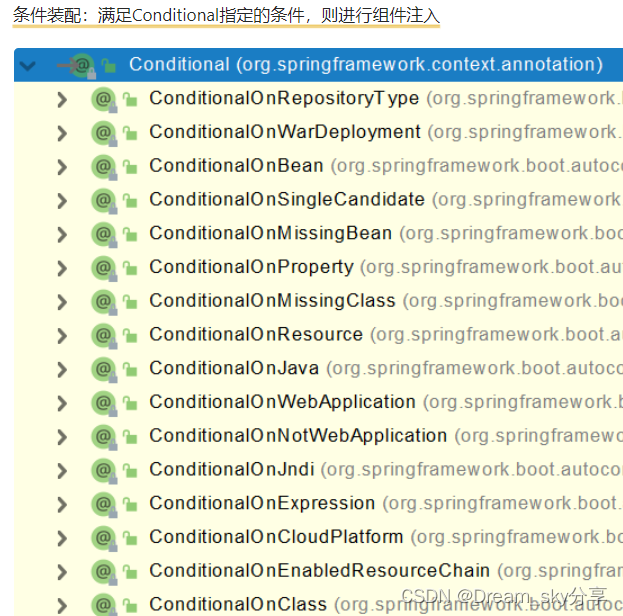Select the ConditionalOnBean label
Viewport: 623px width, 616px height.
(236, 166)
